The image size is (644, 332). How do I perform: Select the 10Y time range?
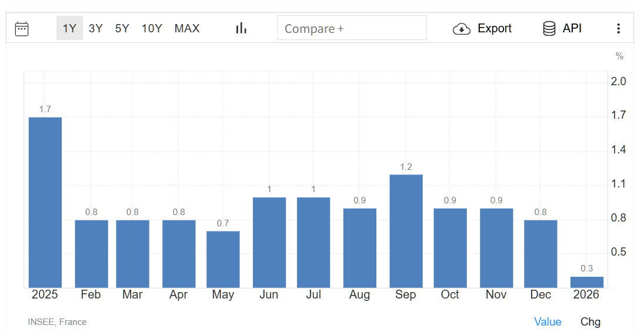152,28
